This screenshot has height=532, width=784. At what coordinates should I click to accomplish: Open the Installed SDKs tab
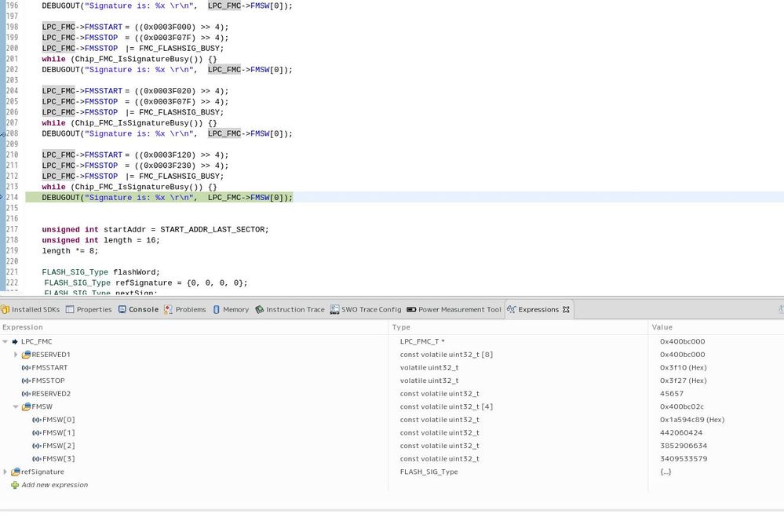31,309
